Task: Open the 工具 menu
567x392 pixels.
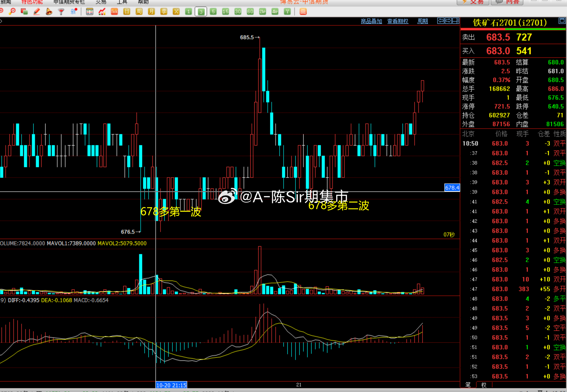Action: [x=122, y=2]
